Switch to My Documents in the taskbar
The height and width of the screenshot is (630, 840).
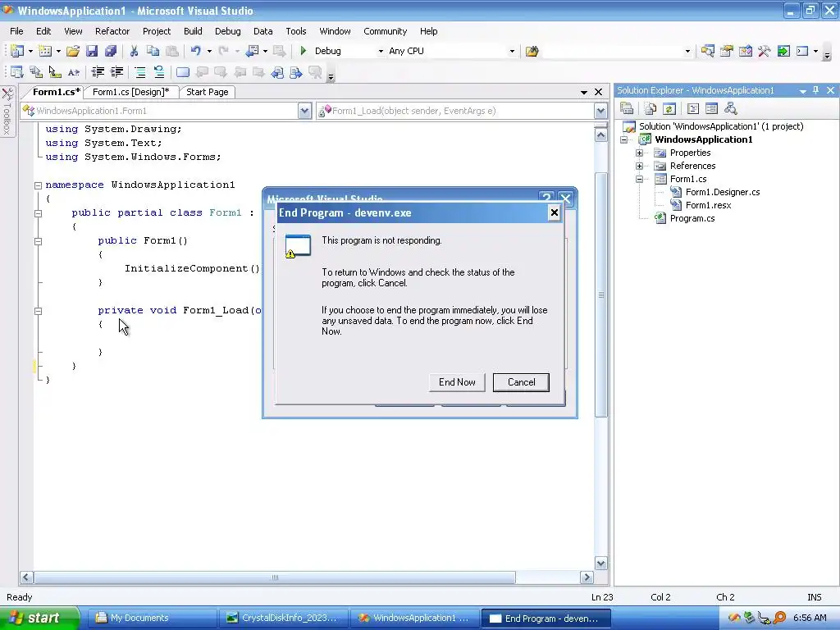152,619
